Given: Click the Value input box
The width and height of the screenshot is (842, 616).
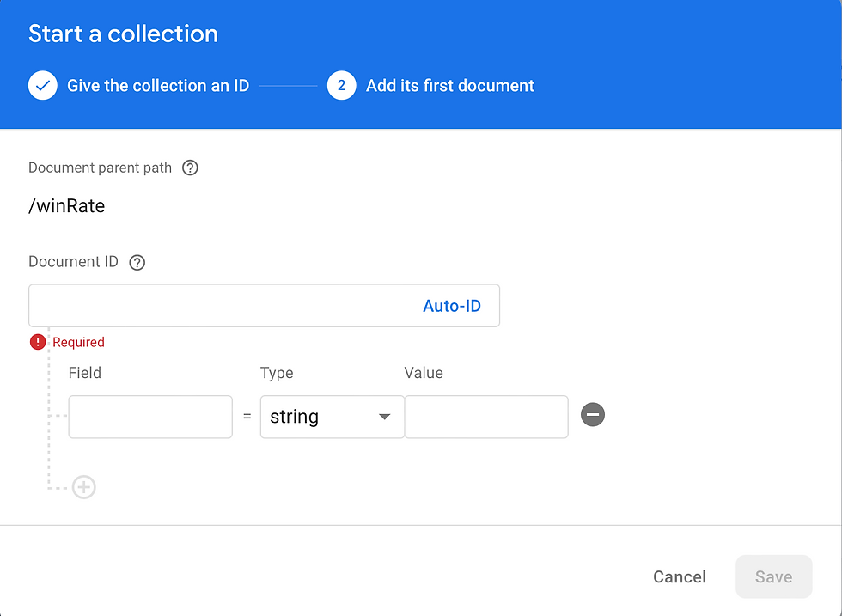Looking at the screenshot, I should pos(486,417).
